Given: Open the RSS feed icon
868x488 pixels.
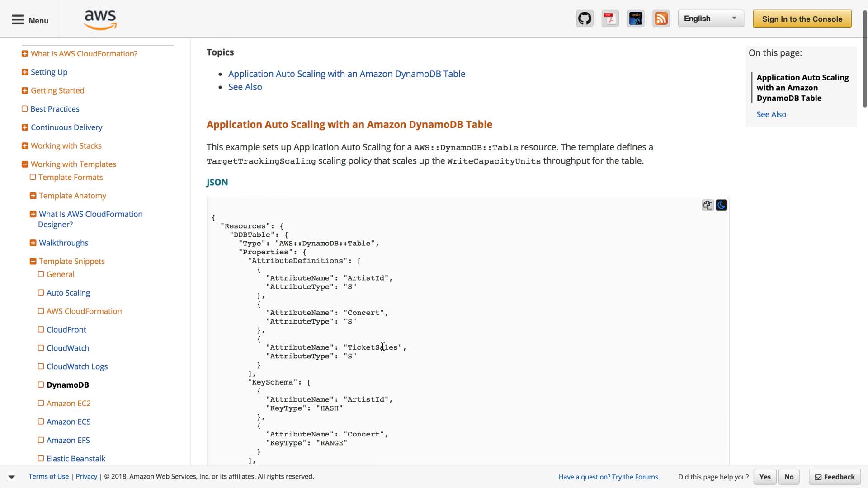Looking at the screenshot, I should tap(661, 19).
